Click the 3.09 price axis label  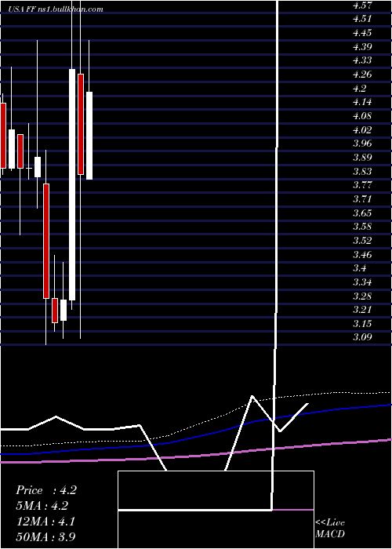(x=362, y=338)
